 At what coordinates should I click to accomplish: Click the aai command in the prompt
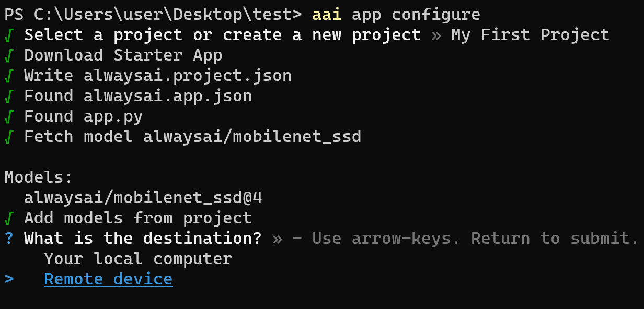click(327, 15)
